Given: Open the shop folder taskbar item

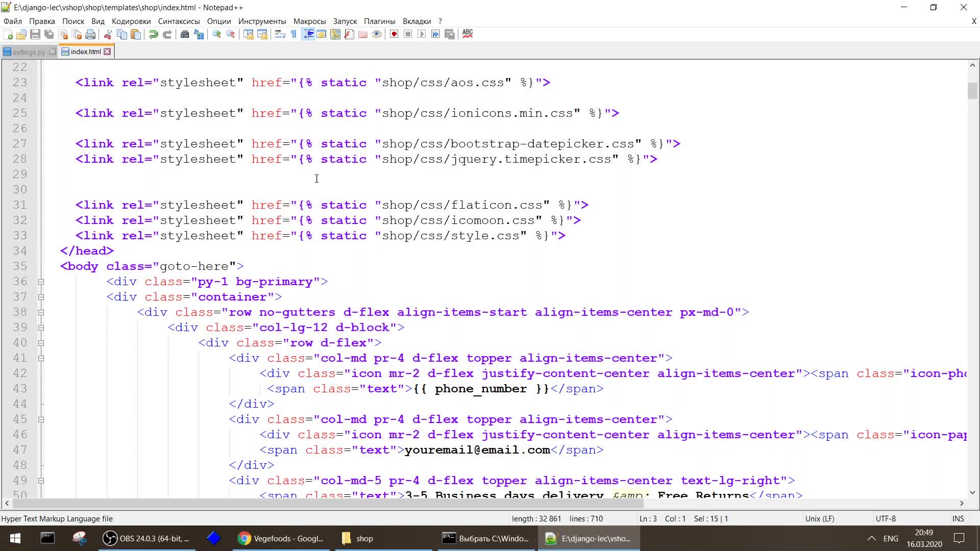Looking at the screenshot, I should pos(384,538).
